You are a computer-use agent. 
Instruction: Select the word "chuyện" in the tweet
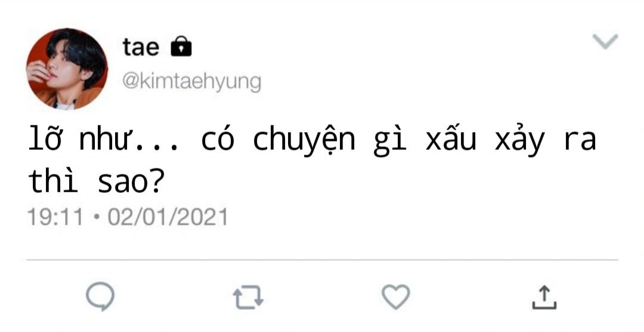[x=304, y=141]
